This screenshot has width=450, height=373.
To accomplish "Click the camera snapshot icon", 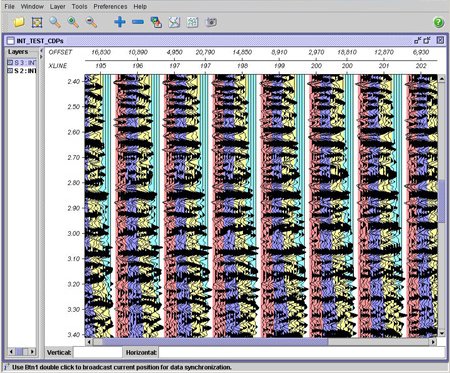I will coord(211,22).
